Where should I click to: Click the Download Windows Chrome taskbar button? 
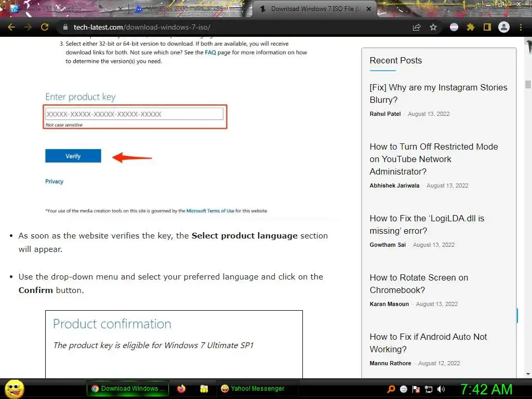click(x=128, y=389)
